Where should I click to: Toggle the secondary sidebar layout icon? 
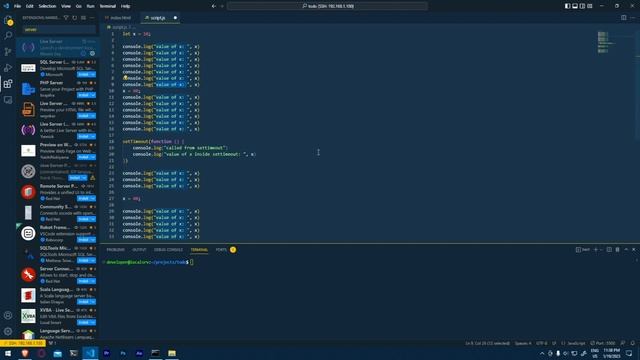tap(582, 6)
